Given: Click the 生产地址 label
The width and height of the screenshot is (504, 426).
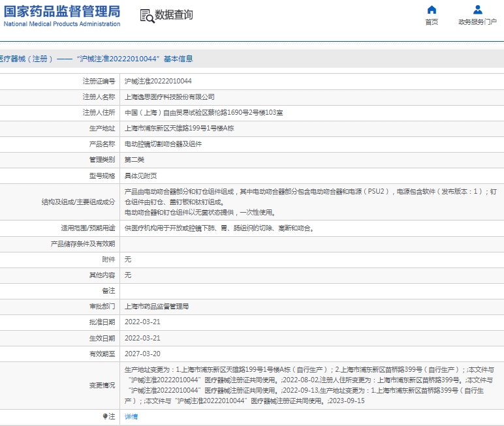Looking at the screenshot, I should [102, 129].
